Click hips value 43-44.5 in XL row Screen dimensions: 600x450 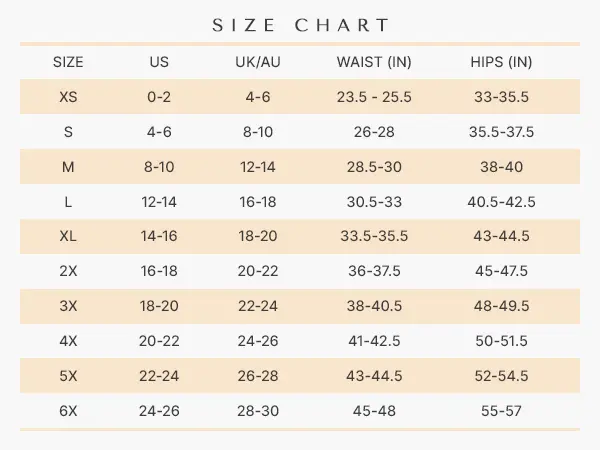[x=501, y=237]
